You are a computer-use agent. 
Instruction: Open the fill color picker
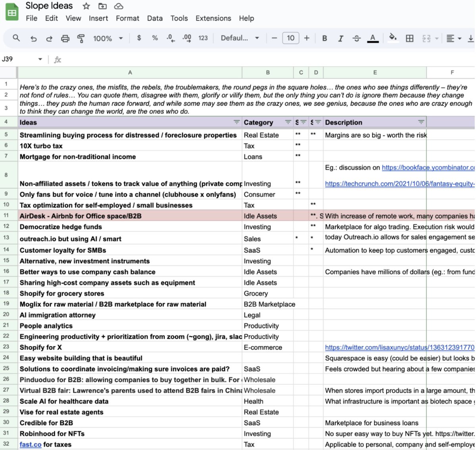(393, 38)
